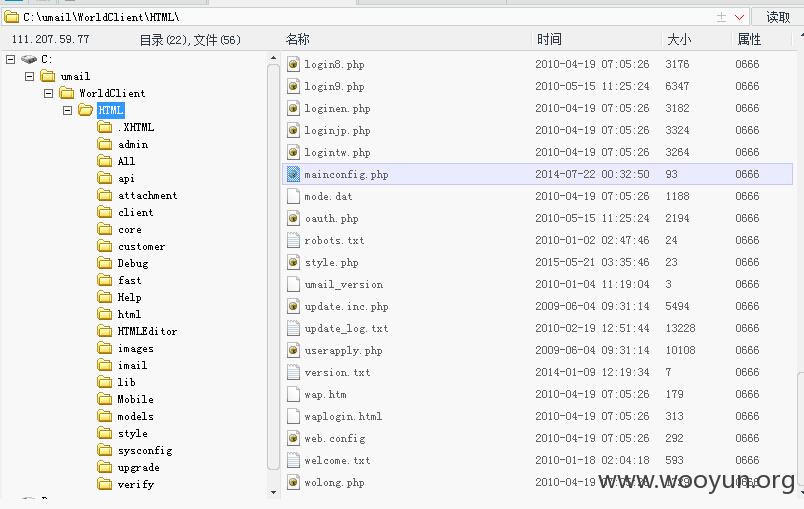Click the welcome.txt file icon
The width and height of the screenshot is (804, 509).
[293, 461]
